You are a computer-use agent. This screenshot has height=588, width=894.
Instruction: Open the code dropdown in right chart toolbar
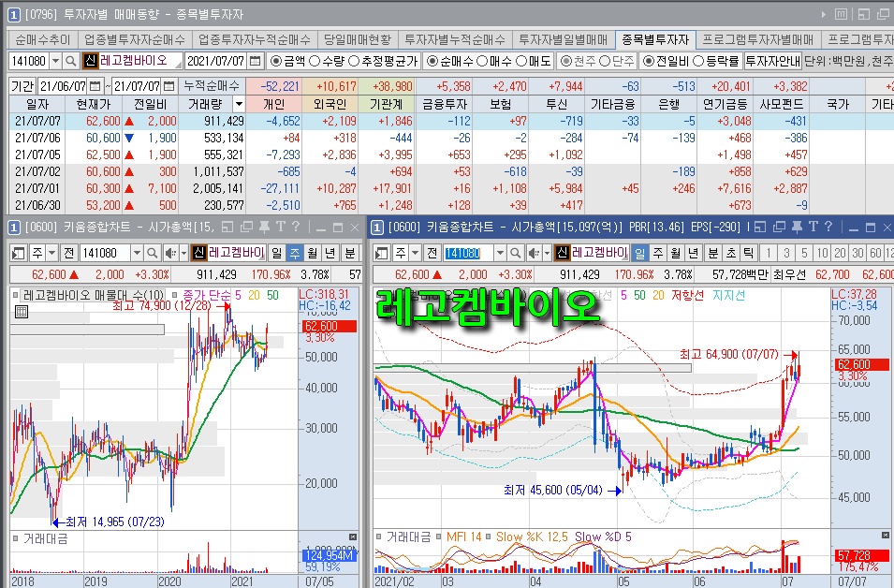click(500, 253)
